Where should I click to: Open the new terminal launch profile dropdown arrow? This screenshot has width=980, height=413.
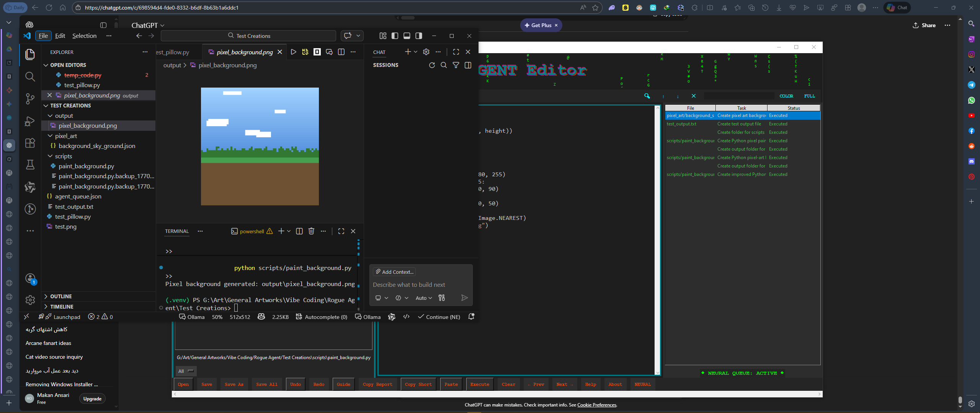(289, 231)
